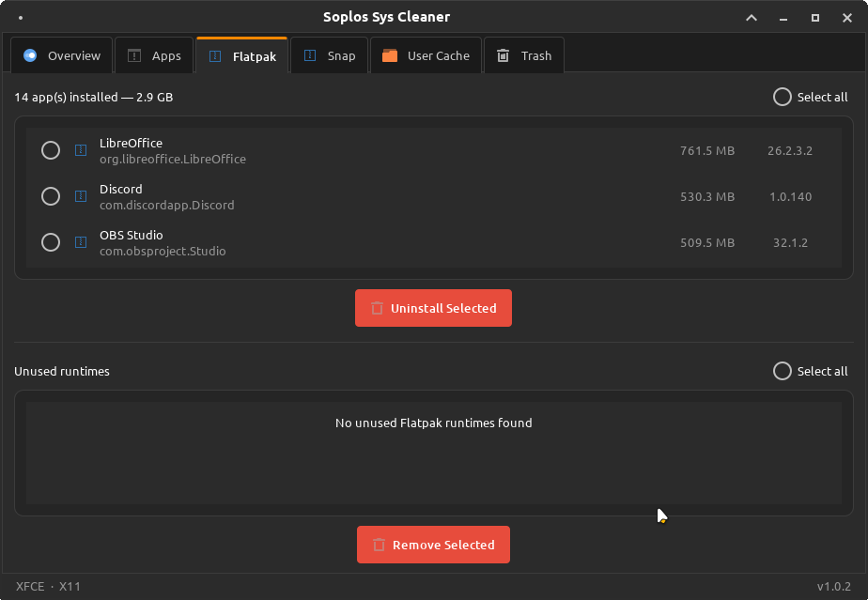Screen dimensions: 868x600
Task: Click the Discord app name
Action: click(x=120, y=189)
